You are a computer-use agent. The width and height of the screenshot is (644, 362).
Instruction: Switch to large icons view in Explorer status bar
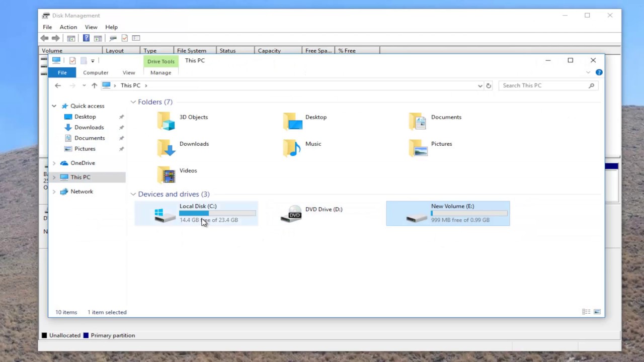597,312
